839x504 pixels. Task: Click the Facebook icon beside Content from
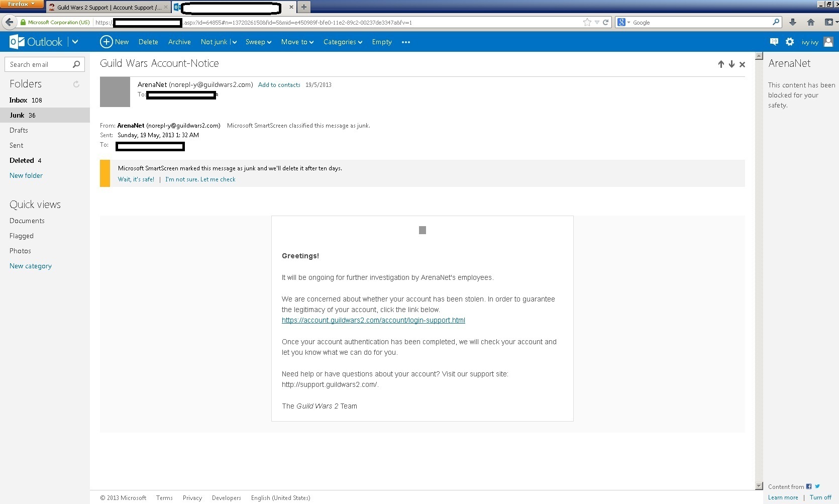pyautogui.click(x=809, y=486)
